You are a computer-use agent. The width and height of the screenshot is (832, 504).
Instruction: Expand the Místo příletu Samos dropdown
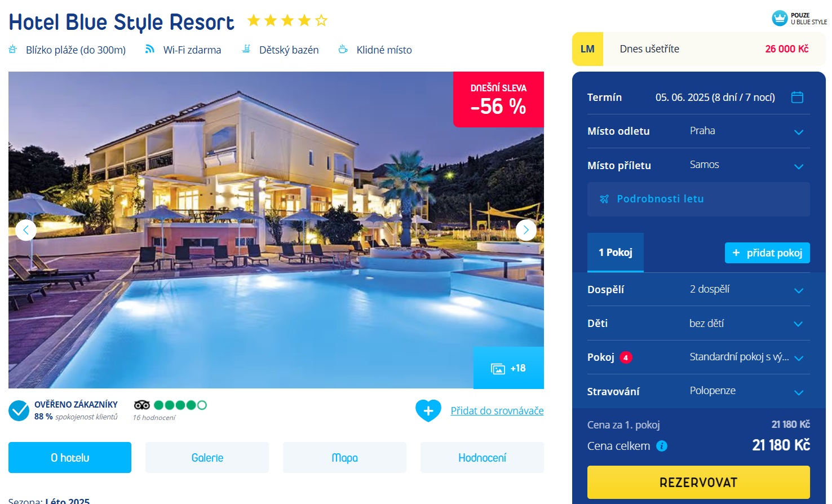698,165
